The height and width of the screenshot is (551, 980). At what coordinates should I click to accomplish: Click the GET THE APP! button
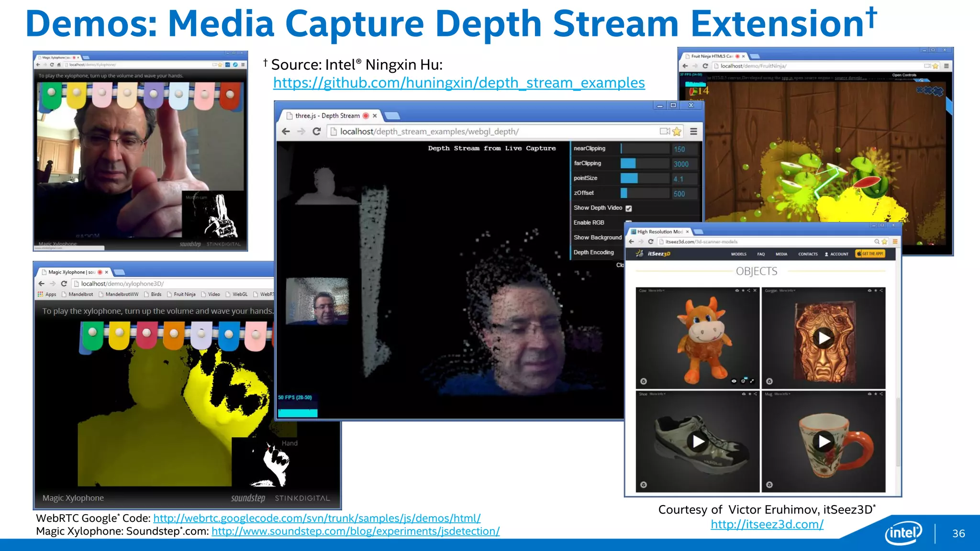(x=870, y=253)
